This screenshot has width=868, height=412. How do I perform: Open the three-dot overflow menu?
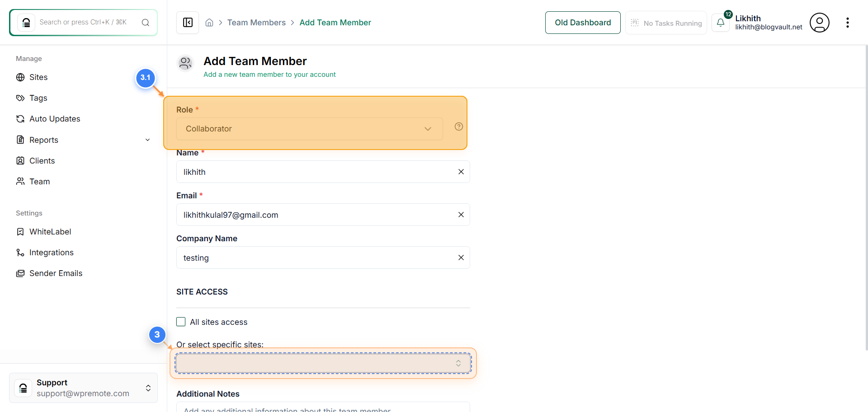848,22
